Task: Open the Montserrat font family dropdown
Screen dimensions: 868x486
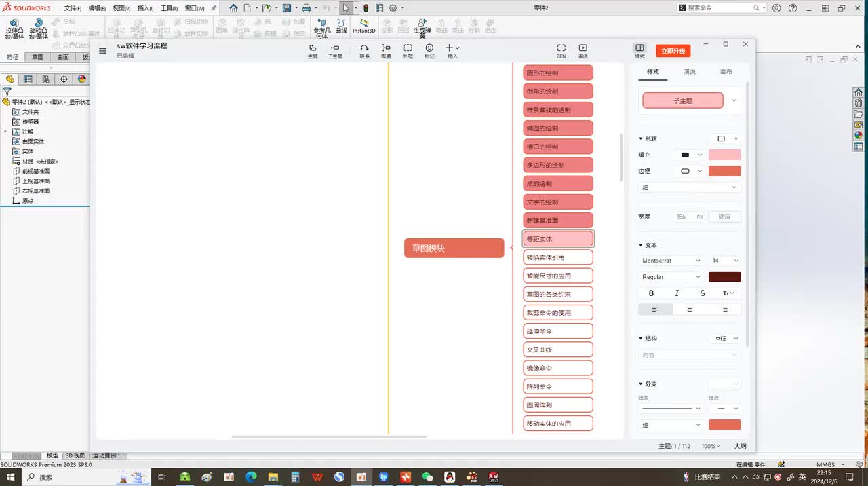Action: [671, 261]
